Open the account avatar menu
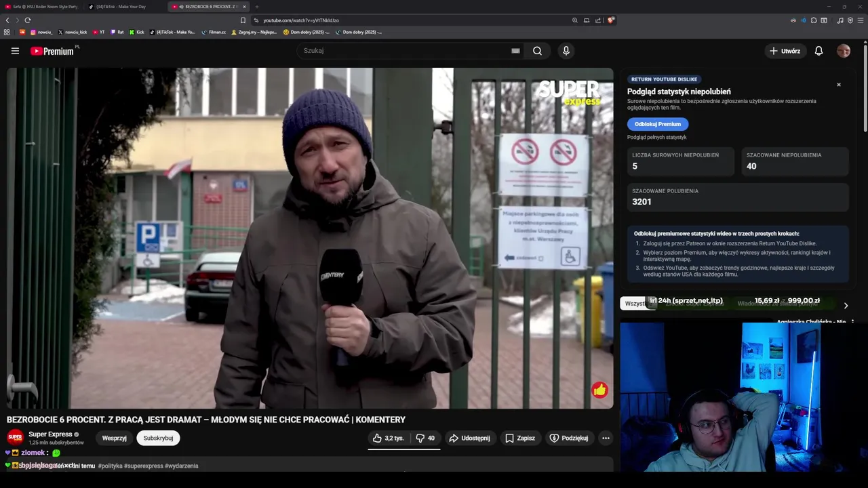Screen dimensions: 868x488 pos(844,51)
